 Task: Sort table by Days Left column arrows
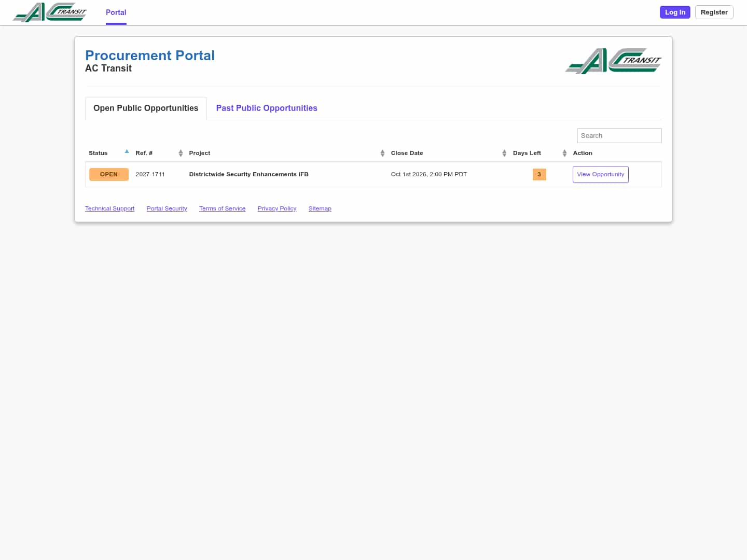(564, 153)
